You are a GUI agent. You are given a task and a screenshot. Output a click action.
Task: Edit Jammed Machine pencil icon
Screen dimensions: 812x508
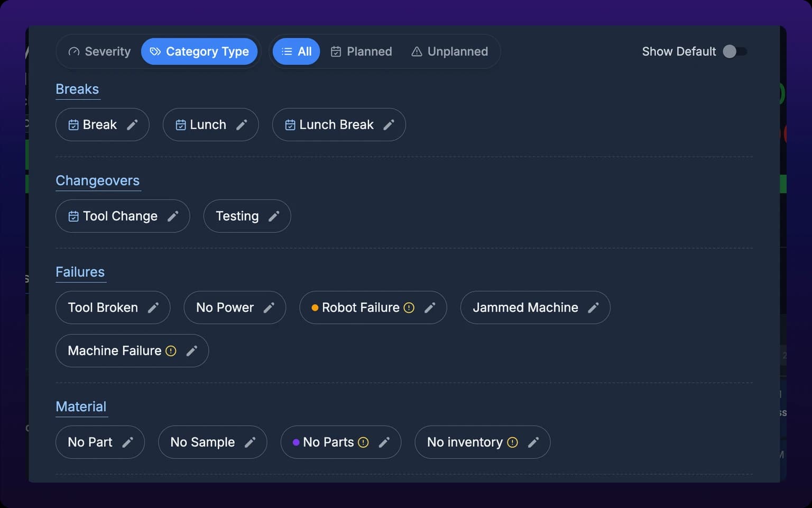pyautogui.click(x=594, y=308)
